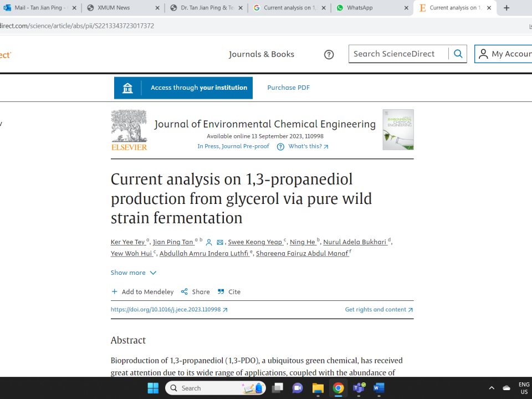Click the Search ScienceDirect input field
Viewport: 532px width, 399px height.
[x=398, y=54]
